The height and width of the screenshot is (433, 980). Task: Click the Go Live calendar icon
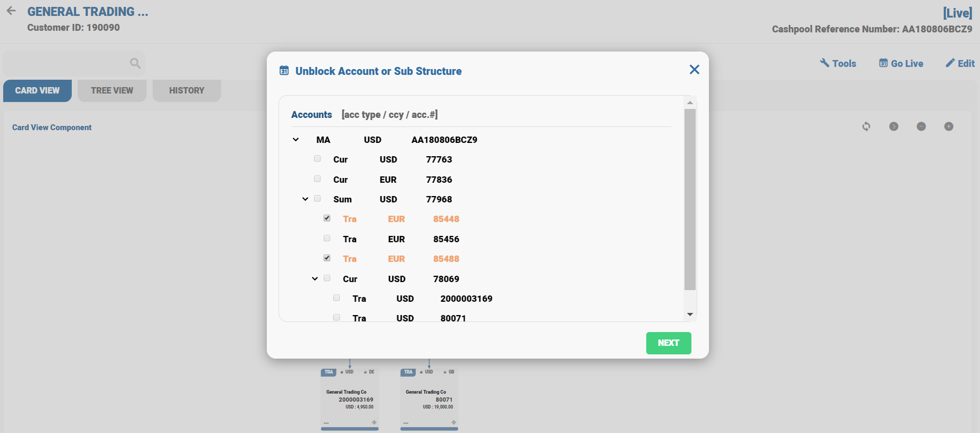point(883,63)
